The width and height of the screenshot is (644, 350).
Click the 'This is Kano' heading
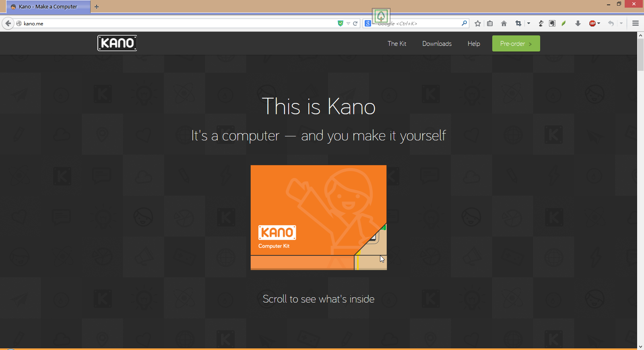pyautogui.click(x=319, y=107)
